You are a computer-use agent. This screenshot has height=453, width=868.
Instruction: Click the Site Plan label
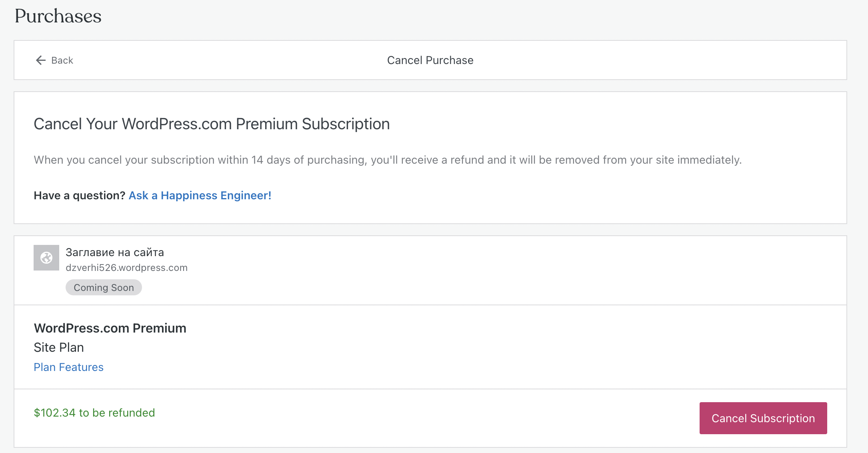pyautogui.click(x=59, y=347)
